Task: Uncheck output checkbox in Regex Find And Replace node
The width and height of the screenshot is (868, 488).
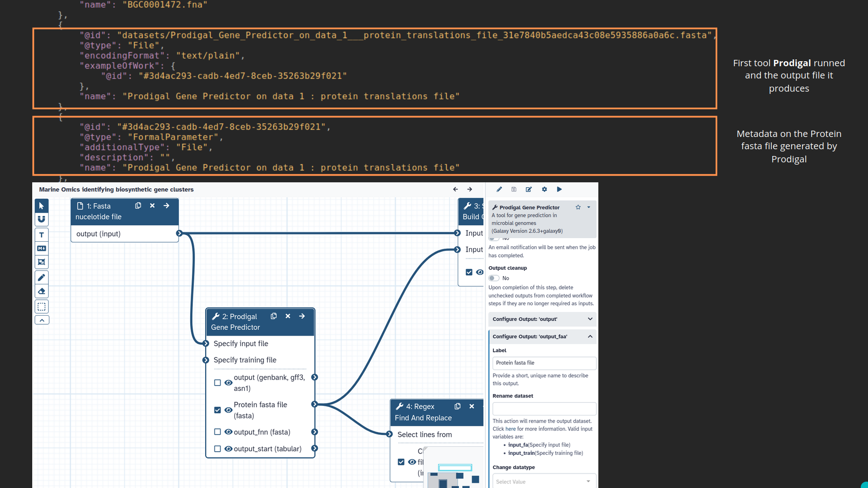Action: tap(401, 462)
